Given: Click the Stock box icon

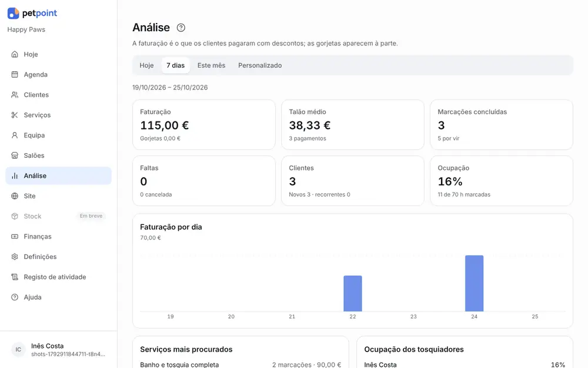Looking at the screenshot, I should tap(15, 217).
